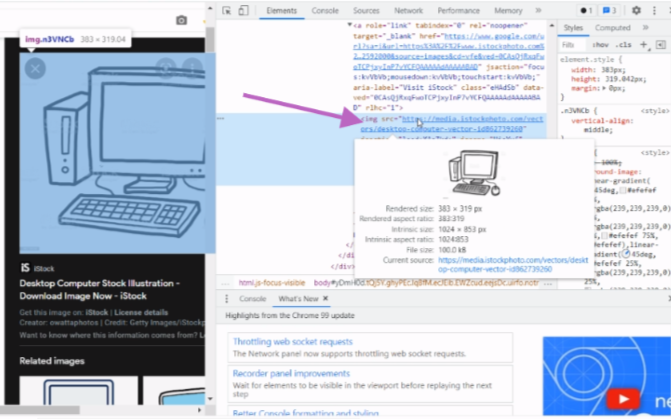Image resolution: width=671 pixels, height=419 pixels.
Task: Open the second Related images thumbnail
Action: [174, 390]
